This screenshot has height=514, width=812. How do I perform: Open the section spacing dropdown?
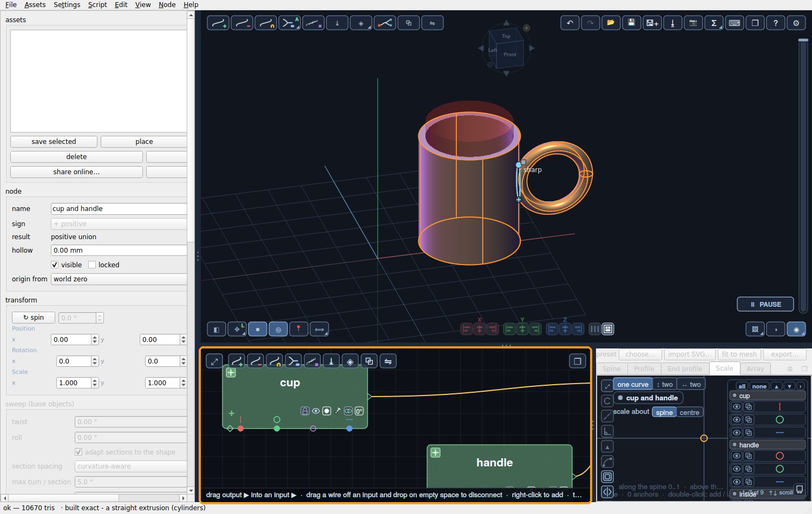[130, 466]
